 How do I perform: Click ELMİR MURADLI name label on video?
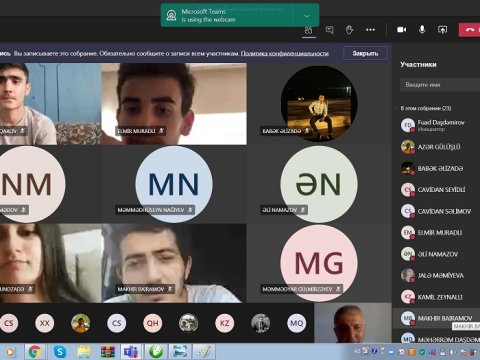(137, 131)
